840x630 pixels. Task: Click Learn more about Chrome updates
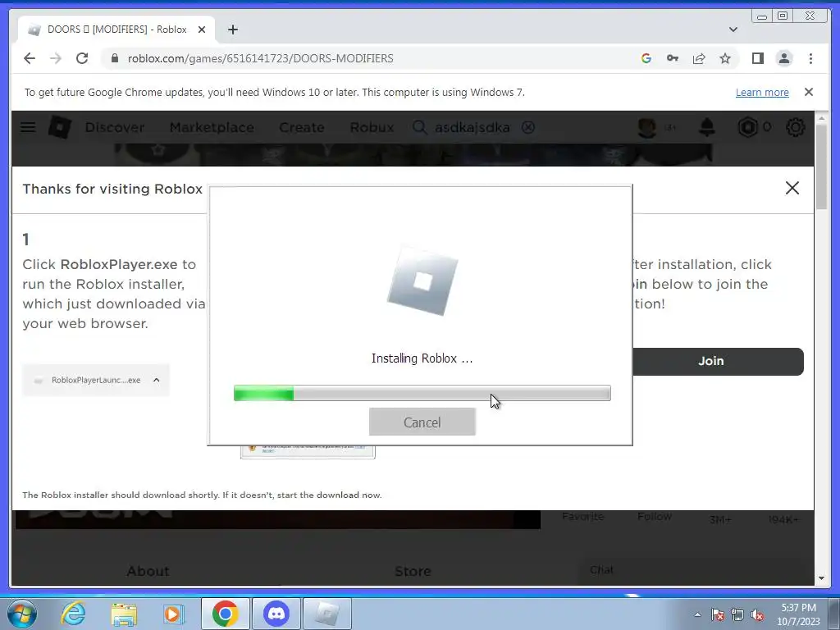(x=762, y=92)
